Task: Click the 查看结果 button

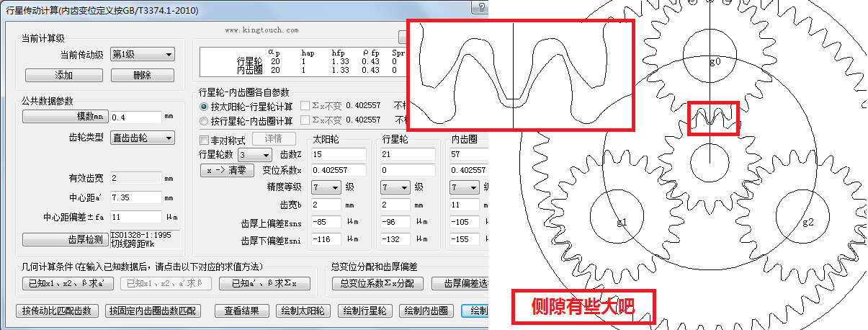Action: click(x=241, y=311)
